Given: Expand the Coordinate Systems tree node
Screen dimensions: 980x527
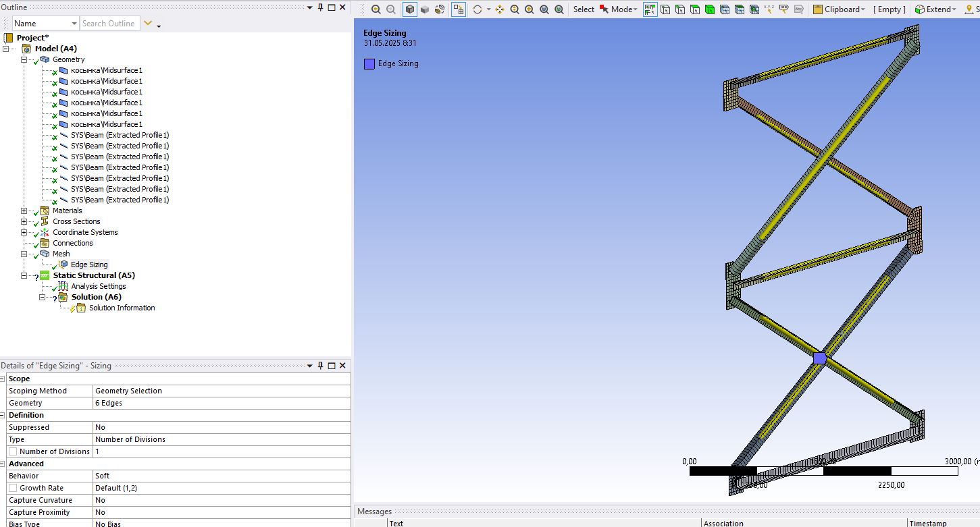Looking at the screenshot, I should (x=24, y=232).
